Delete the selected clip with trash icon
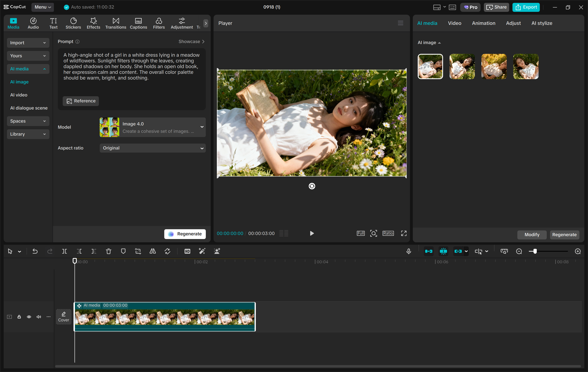The image size is (588, 372). [x=108, y=251]
